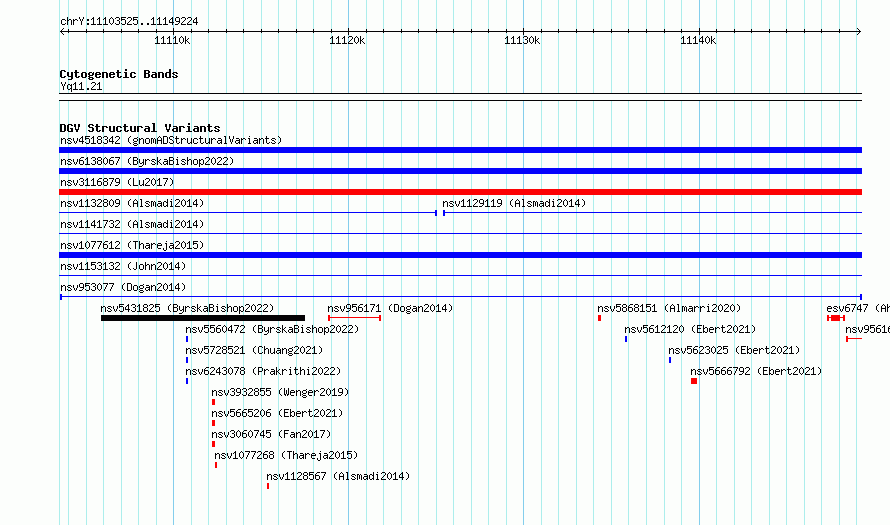Click the right arrow of the ruler

[x=858, y=31]
